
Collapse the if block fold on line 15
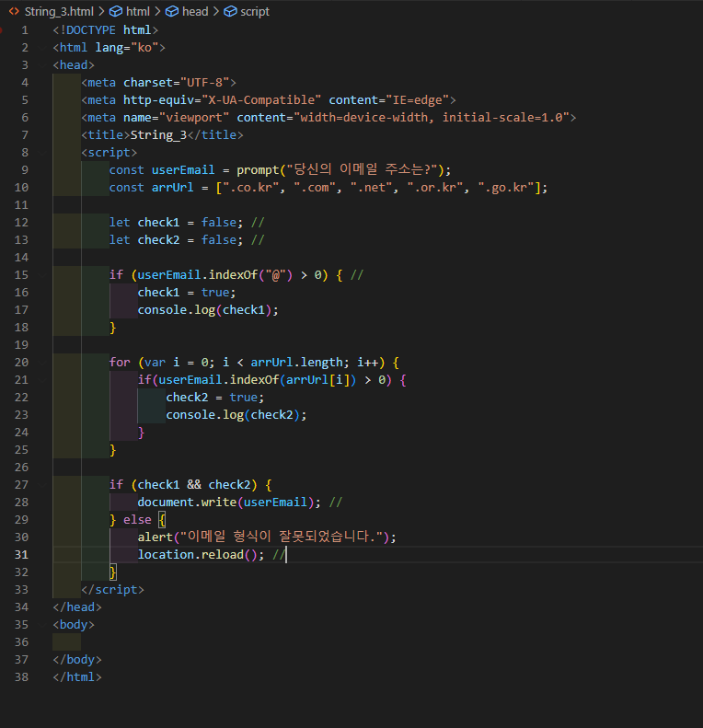tap(42, 275)
